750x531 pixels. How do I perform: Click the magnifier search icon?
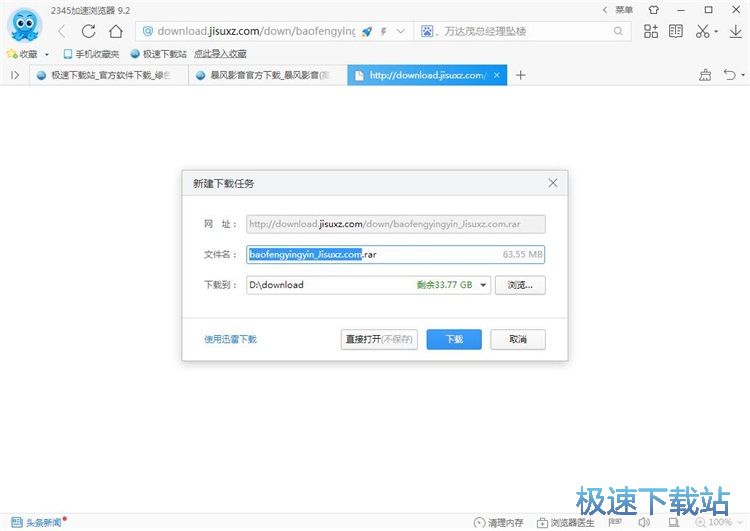[x=618, y=32]
